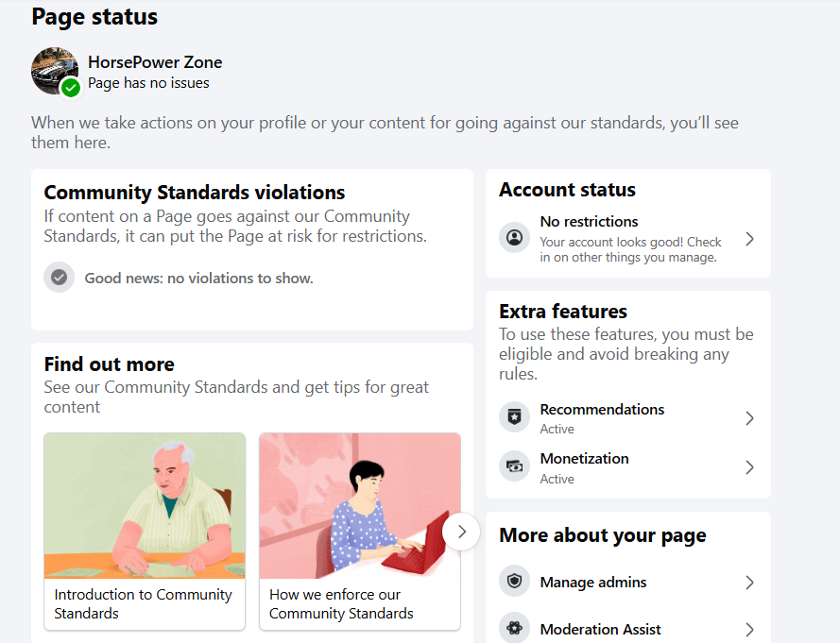Open How we enforce Community Standards card
Viewport: 840px width, 643px height.
[360, 531]
